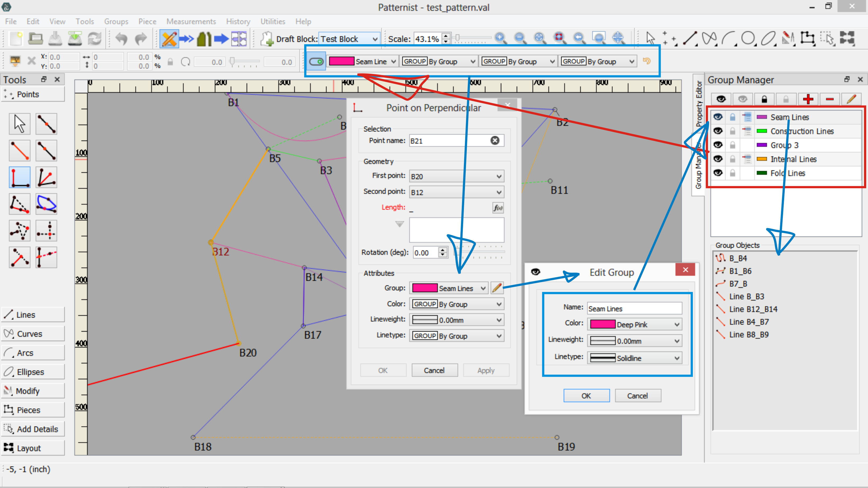Toggle the green switch beside Seam Line
Screen dimensions: 868x488
pyautogui.click(x=316, y=61)
